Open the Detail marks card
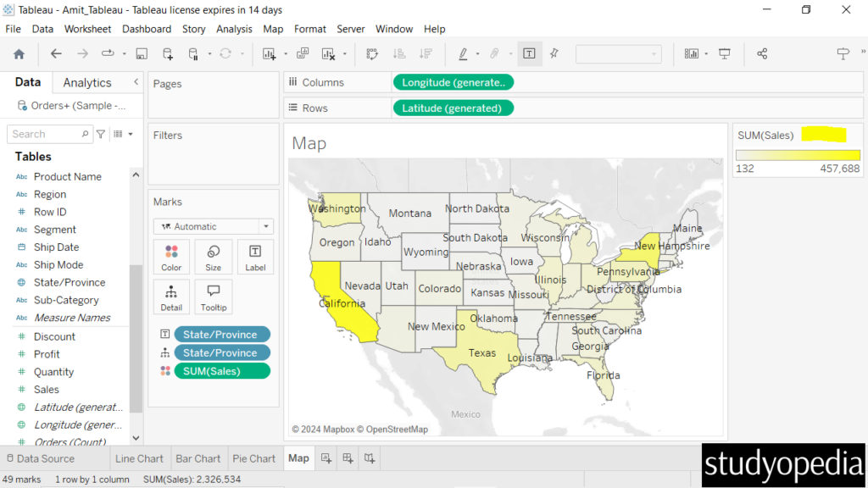The width and height of the screenshot is (868, 488). point(171,297)
